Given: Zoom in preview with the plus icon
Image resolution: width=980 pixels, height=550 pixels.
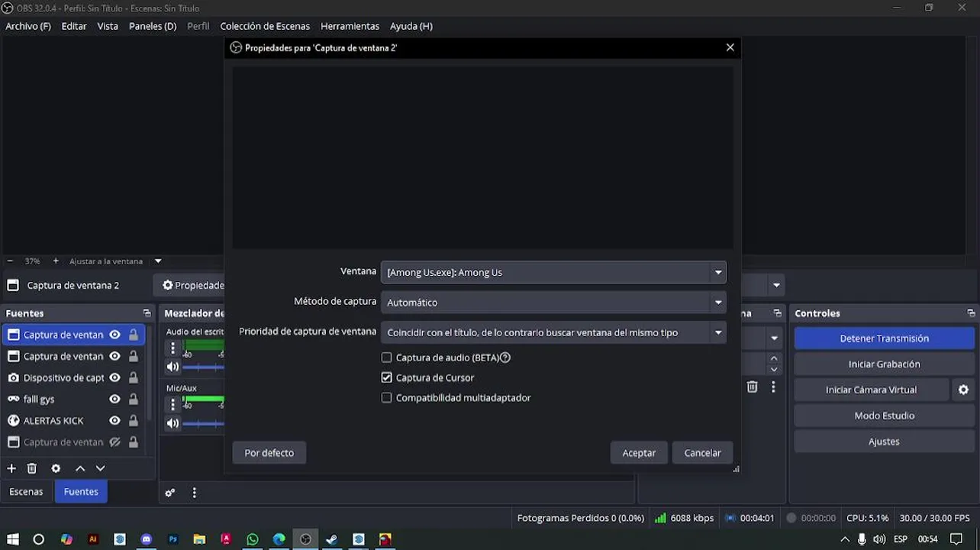Looking at the screenshot, I should [56, 260].
